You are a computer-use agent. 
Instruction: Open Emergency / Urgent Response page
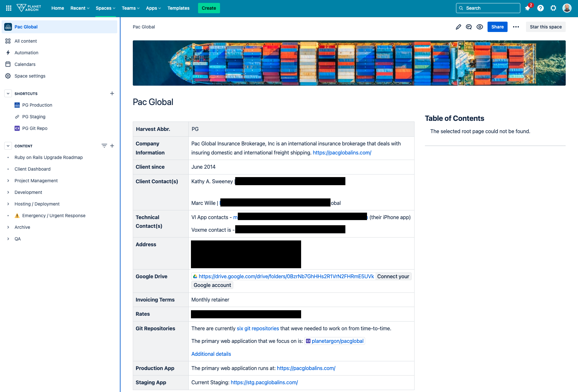(x=54, y=216)
